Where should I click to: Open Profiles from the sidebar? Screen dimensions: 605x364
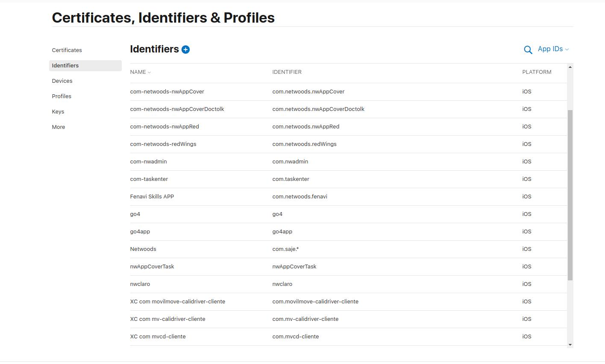[x=62, y=96]
